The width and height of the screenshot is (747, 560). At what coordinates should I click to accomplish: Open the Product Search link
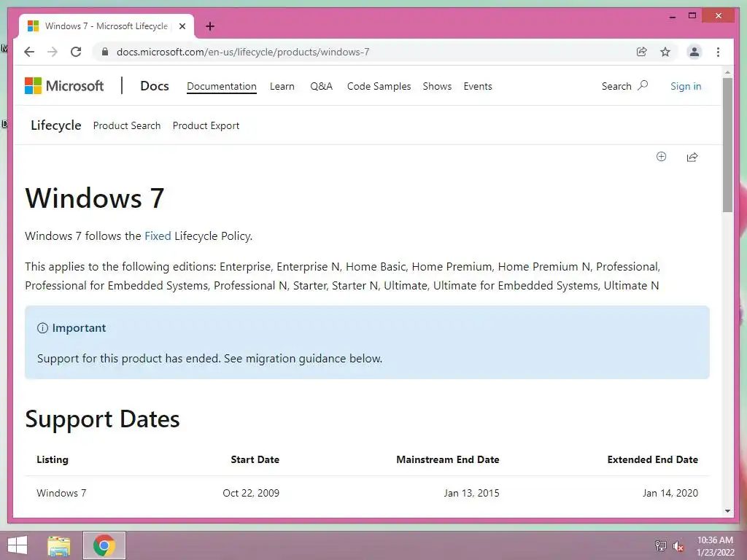127,125
